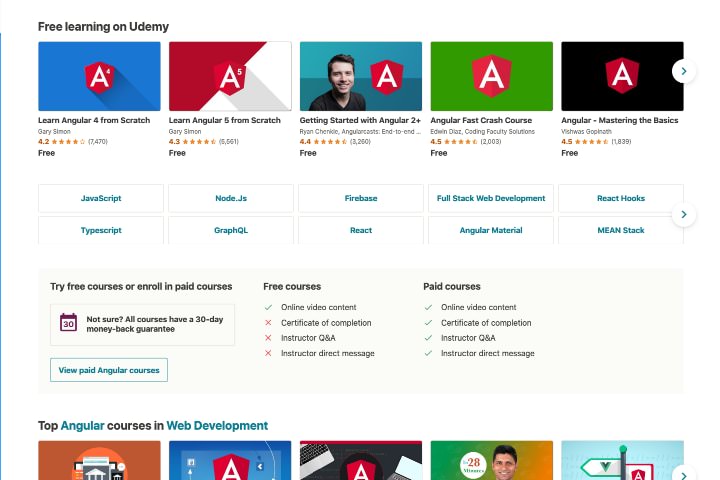Click the Free courses column heading

click(292, 287)
